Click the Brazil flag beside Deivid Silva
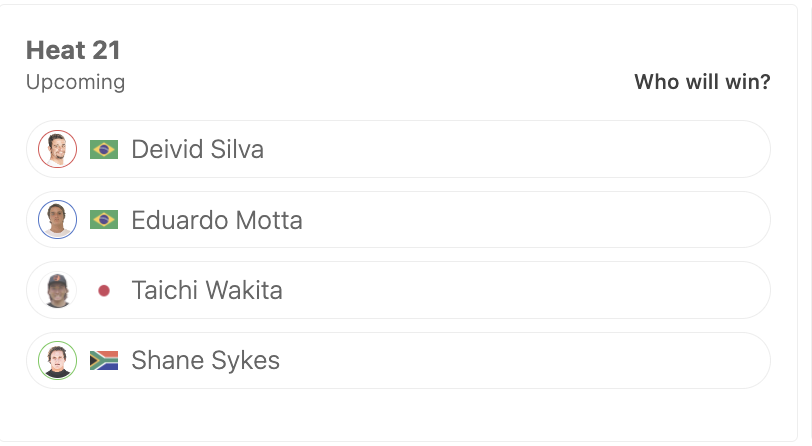The image size is (812, 446). pyautogui.click(x=104, y=150)
